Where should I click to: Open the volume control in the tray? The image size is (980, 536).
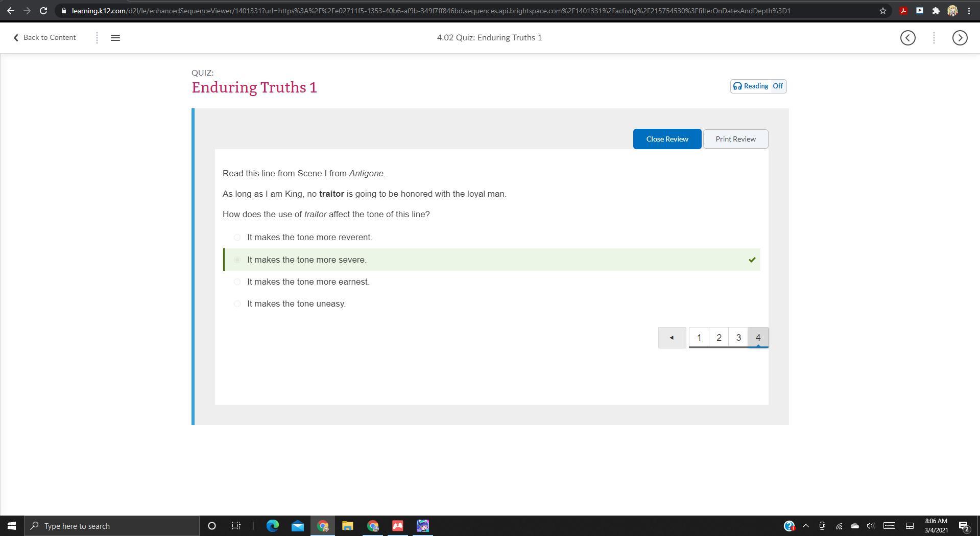tap(871, 526)
